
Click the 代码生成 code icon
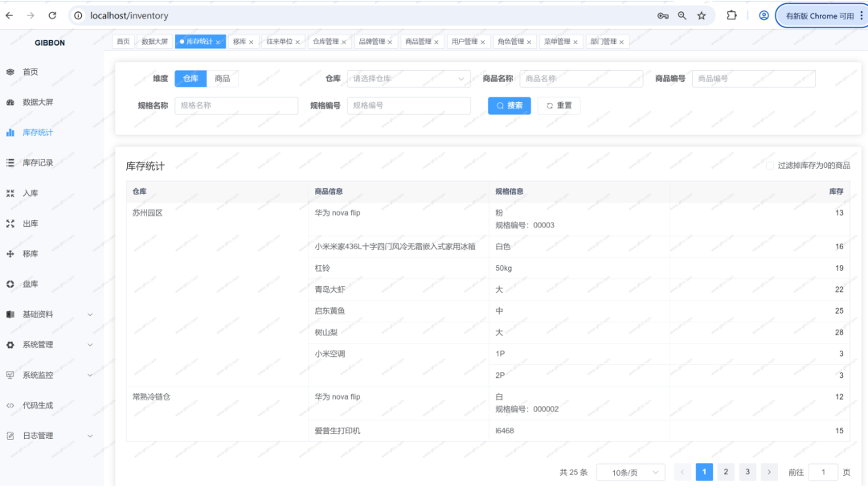point(10,405)
